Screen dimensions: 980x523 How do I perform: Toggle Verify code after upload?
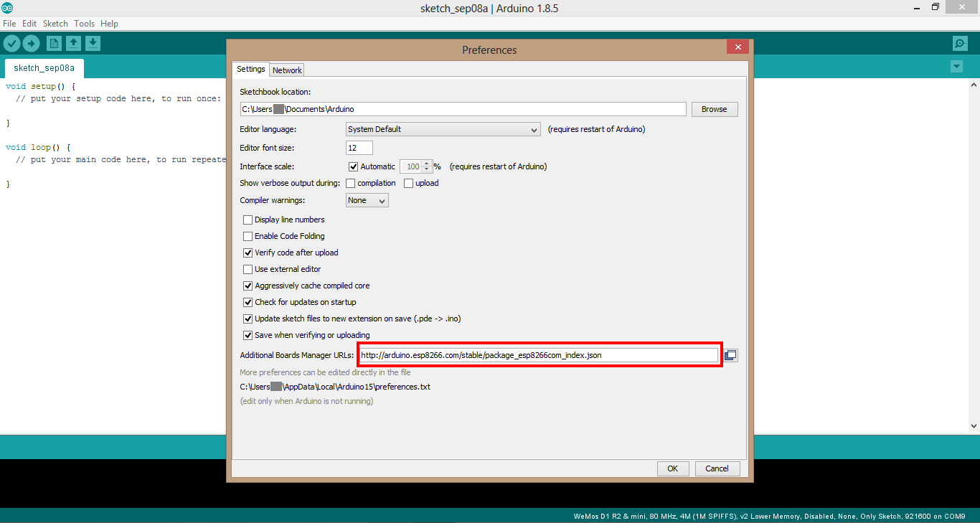pyautogui.click(x=248, y=253)
